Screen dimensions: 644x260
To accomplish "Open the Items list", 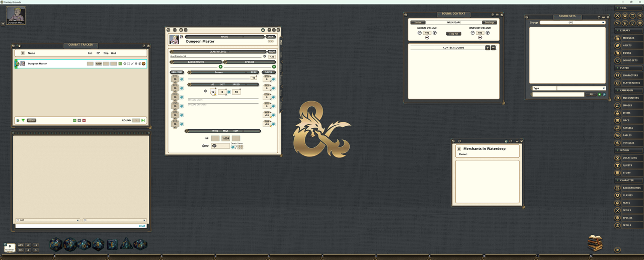I will (629, 113).
